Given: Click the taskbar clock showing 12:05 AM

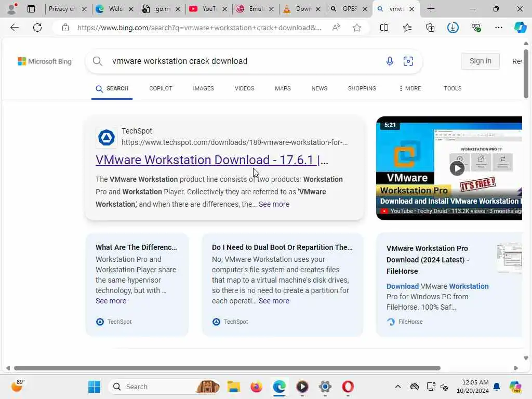Looking at the screenshot, I should 473,387.
